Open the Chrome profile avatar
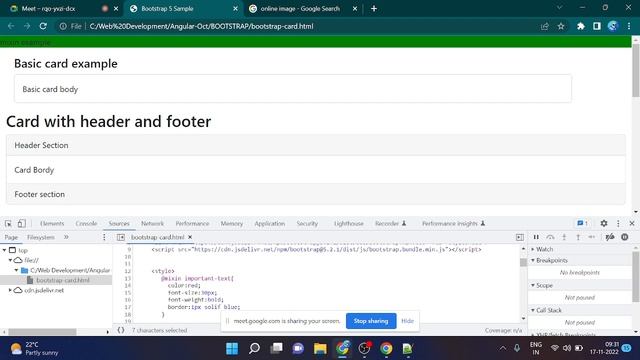Viewport: 640px width, 360px height. (x=613, y=26)
